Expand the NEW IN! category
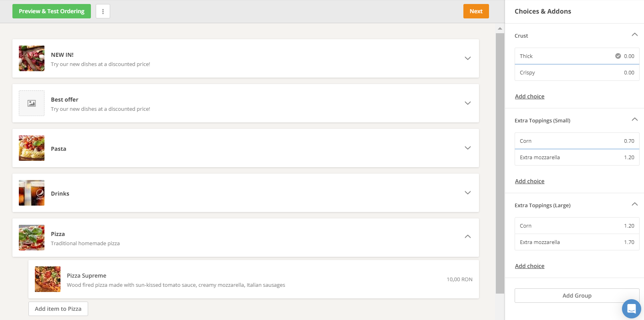This screenshot has height=320, width=644. point(467,58)
